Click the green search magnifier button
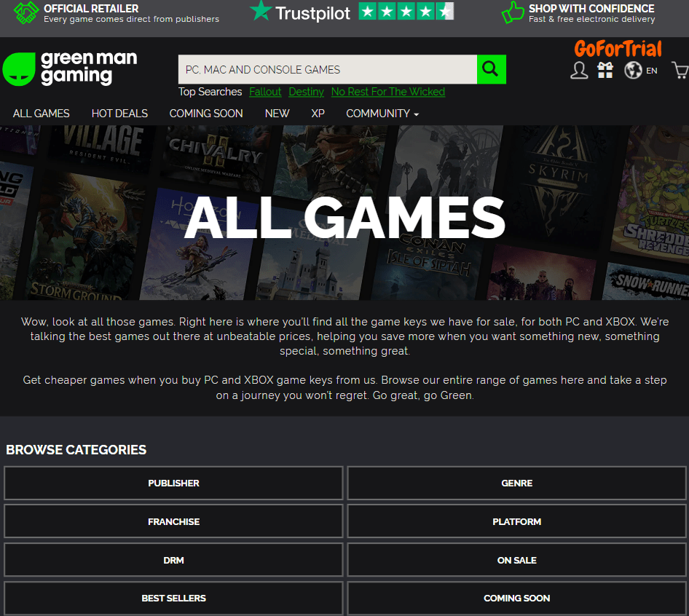Image resolution: width=689 pixels, height=616 pixels. coord(492,69)
